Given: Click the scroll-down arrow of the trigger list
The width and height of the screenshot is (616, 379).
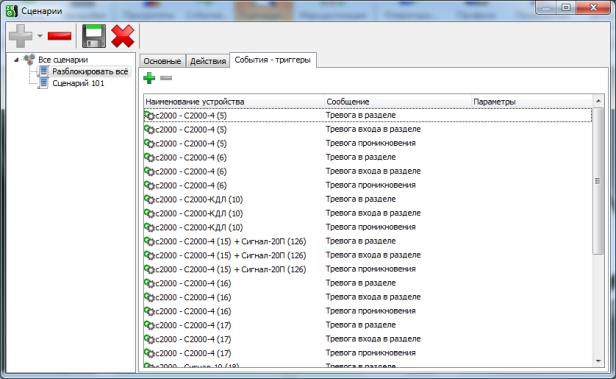Looking at the screenshot, I should pyautogui.click(x=598, y=361).
